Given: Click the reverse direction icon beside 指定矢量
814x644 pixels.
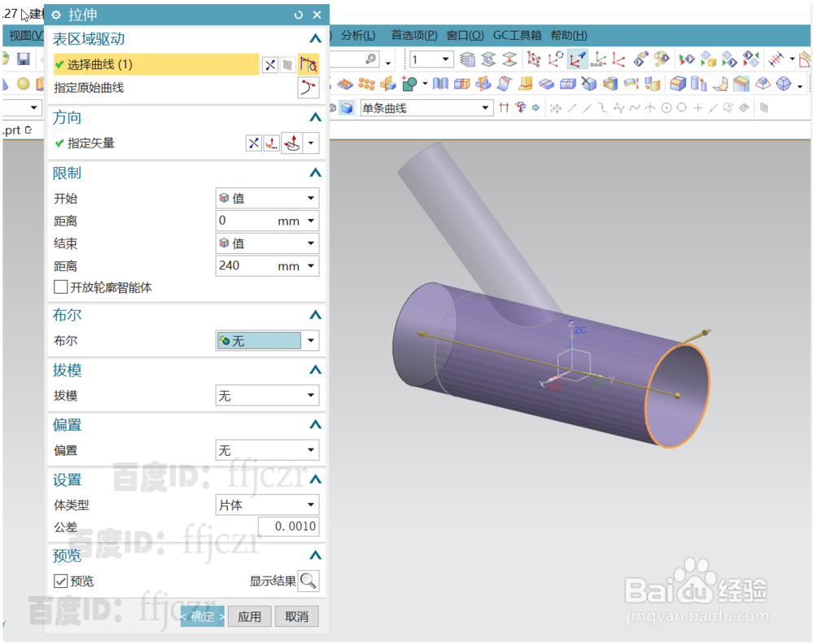Looking at the screenshot, I should tap(254, 143).
